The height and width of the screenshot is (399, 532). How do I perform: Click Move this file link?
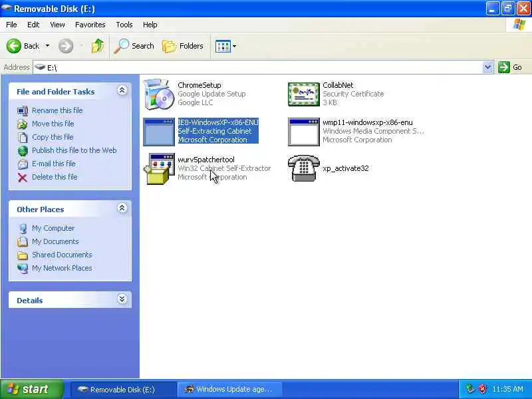(x=53, y=124)
